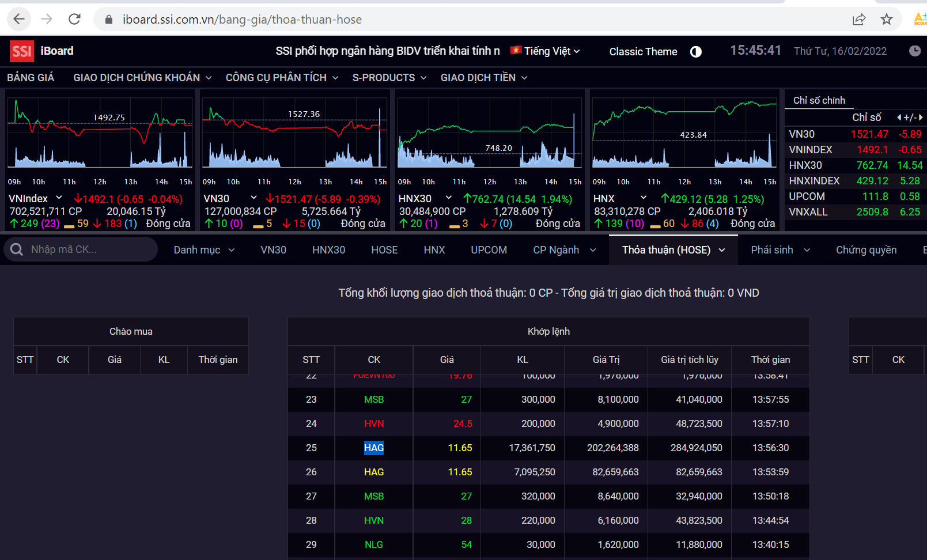Reload the page with refresh icon
The image size is (927, 560).
coord(74,19)
